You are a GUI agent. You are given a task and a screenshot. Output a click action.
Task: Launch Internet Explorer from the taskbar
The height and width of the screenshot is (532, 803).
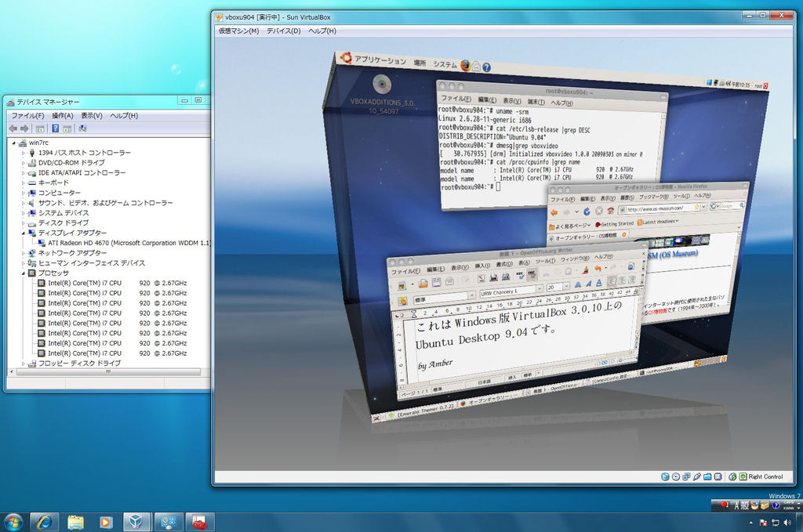[x=45, y=523]
